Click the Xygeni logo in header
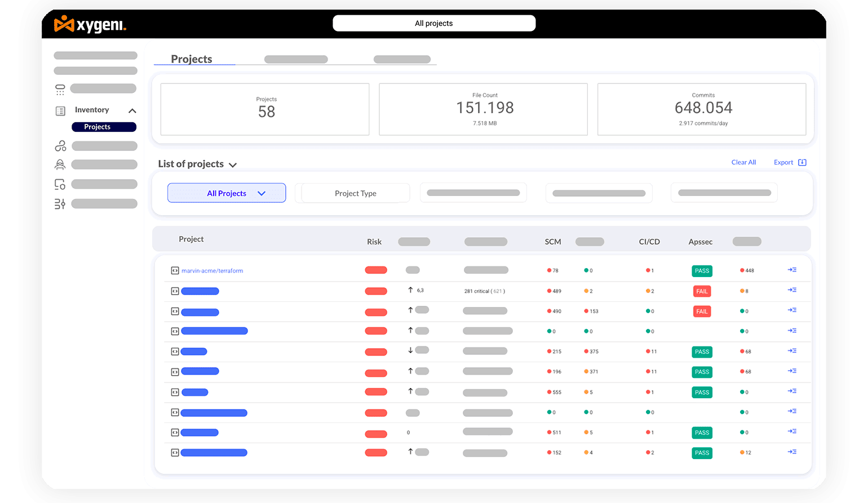Viewport: 868px width, 503px height. pos(90,24)
